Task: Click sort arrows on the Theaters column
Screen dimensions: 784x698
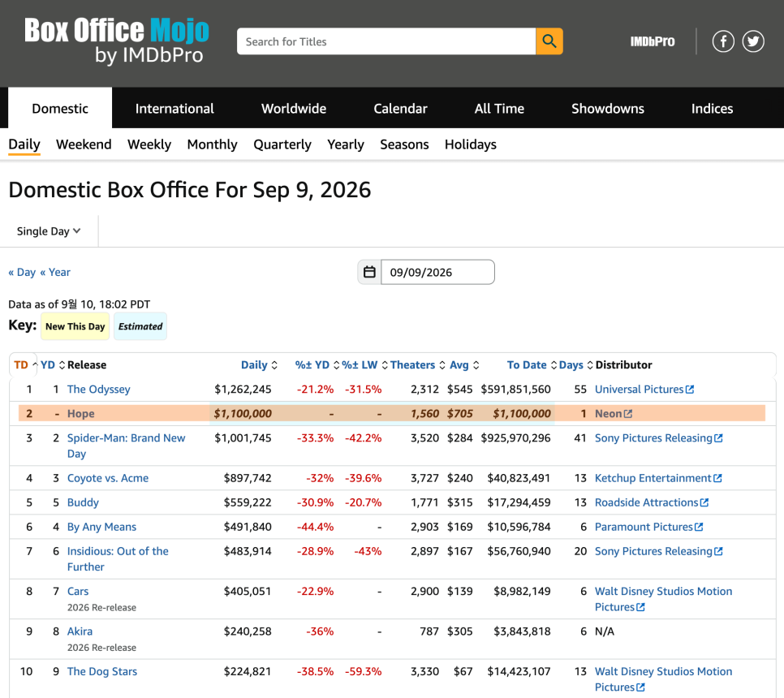Action: 442,365
